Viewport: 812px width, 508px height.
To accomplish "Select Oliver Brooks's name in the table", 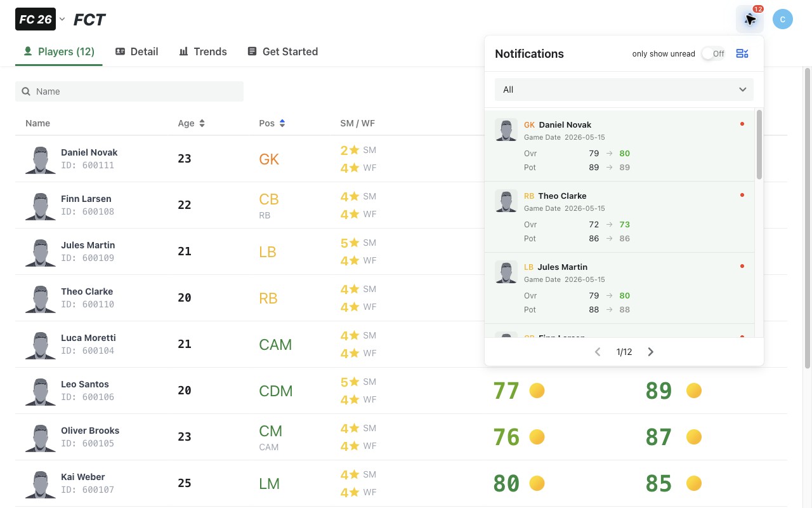I will (x=90, y=431).
